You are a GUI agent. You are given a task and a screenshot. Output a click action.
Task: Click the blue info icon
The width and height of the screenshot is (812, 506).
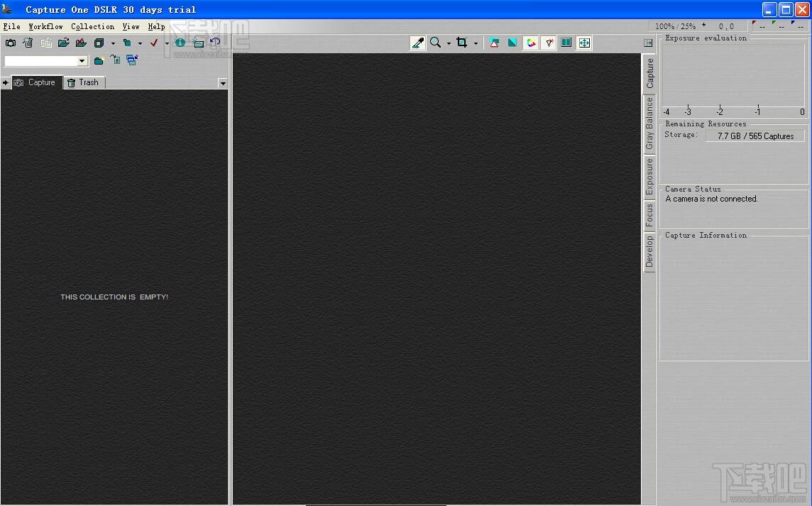click(x=180, y=43)
